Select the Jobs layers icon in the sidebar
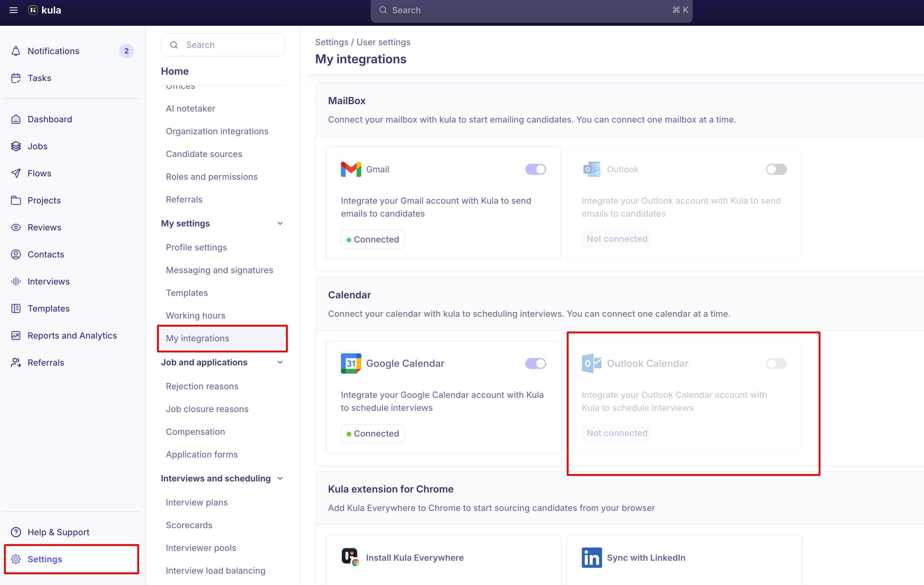Screen dimensions: 924x585 [x=16, y=146]
